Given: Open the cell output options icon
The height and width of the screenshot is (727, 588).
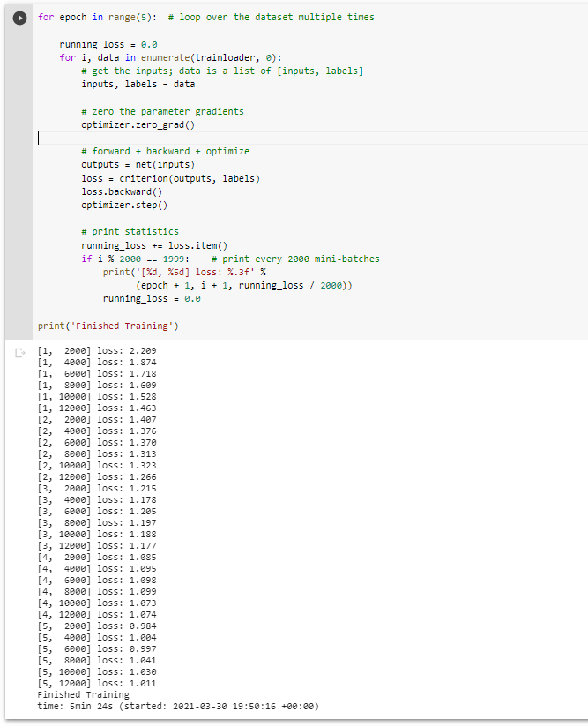Looking at the screenshot, I should point(20,353).
